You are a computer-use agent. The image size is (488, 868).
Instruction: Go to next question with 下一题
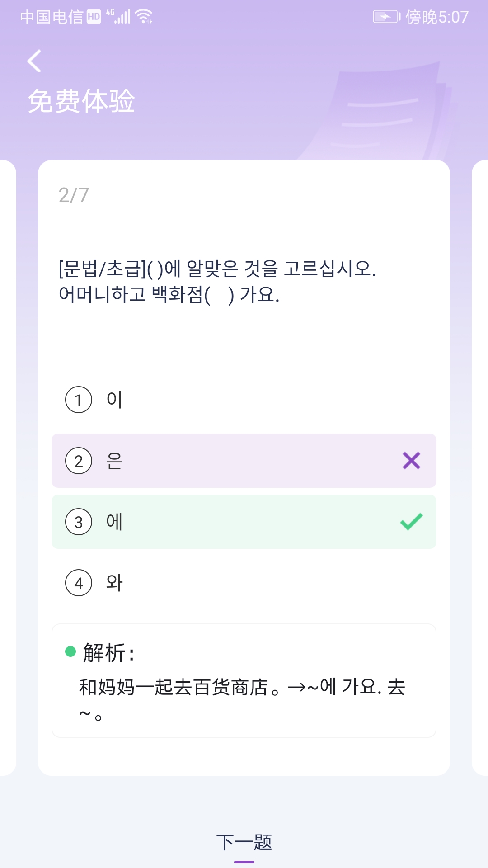click(x=244, y=843)
